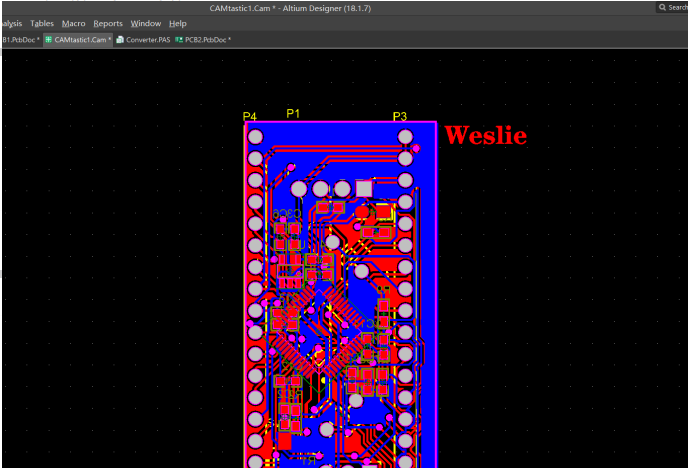Image resolution: width=688 pixels, height=468 pixels.
Task: Open the Tables menu
Action: pyautogui.click(x=42, y=24)
